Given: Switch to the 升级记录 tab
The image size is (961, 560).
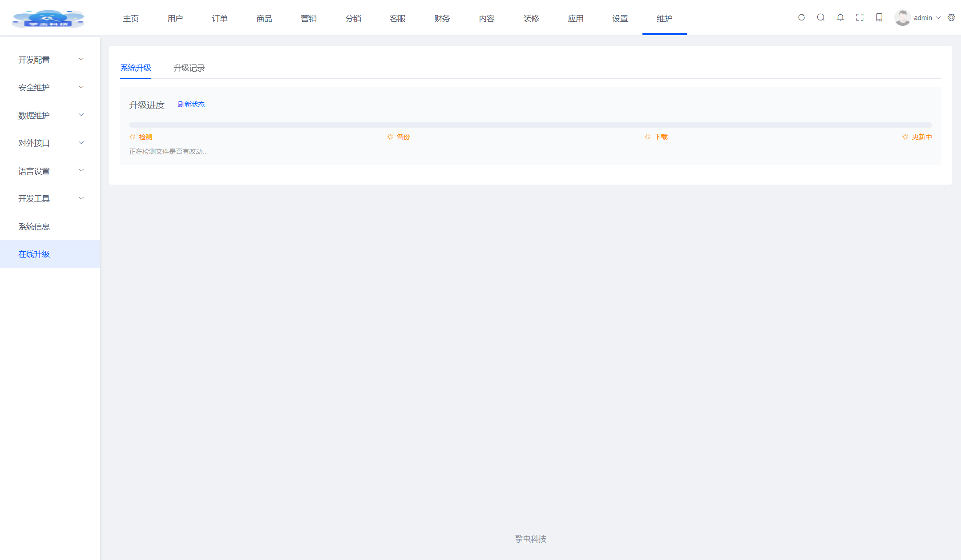Looking at the screenshot, I should point(189,68).
